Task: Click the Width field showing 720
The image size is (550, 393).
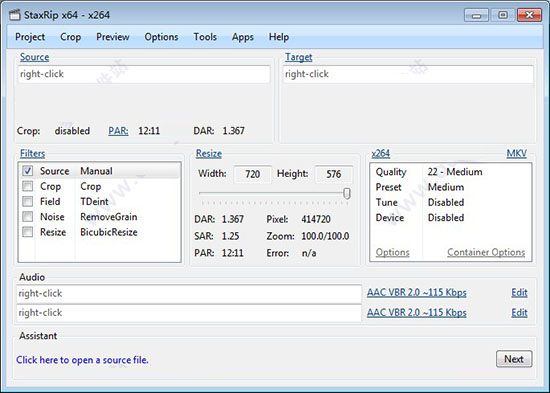Action: click(253, 174)
